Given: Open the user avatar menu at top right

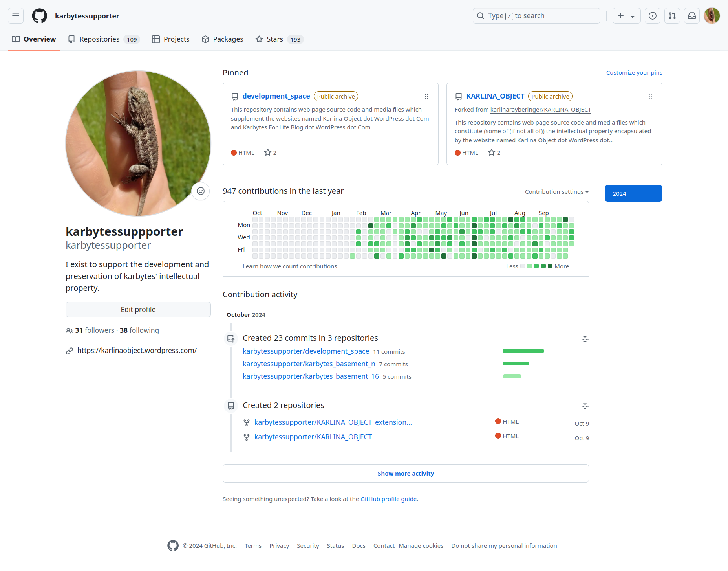Looking at the screenshot, I should (712, 16).
